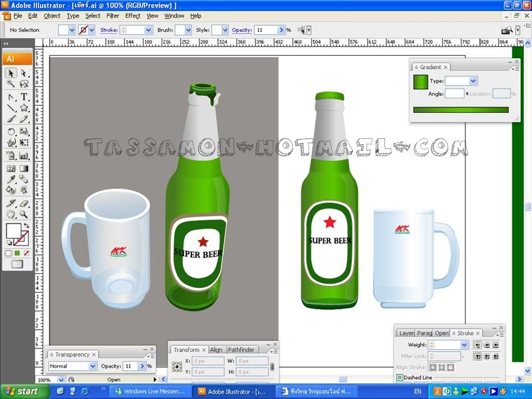Select the Paintbrush tool
This screenshot has height=399, width=532.
(x=11, y=119)
